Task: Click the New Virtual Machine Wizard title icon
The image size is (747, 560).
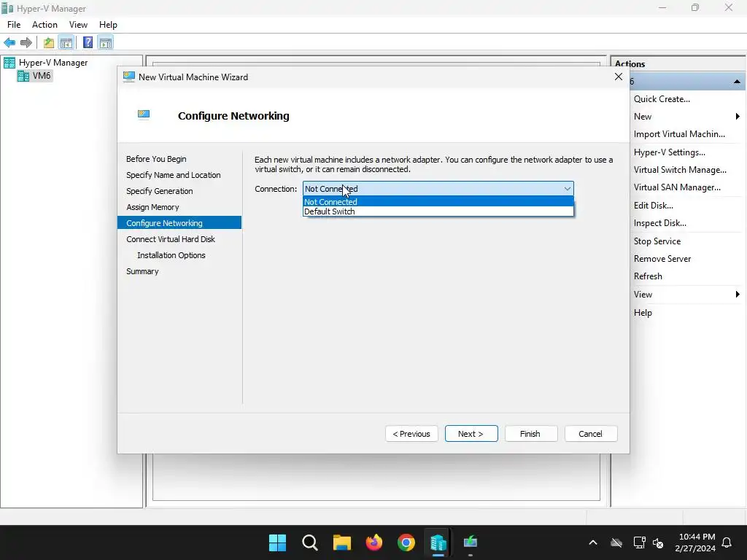Action: pos(128,77)
